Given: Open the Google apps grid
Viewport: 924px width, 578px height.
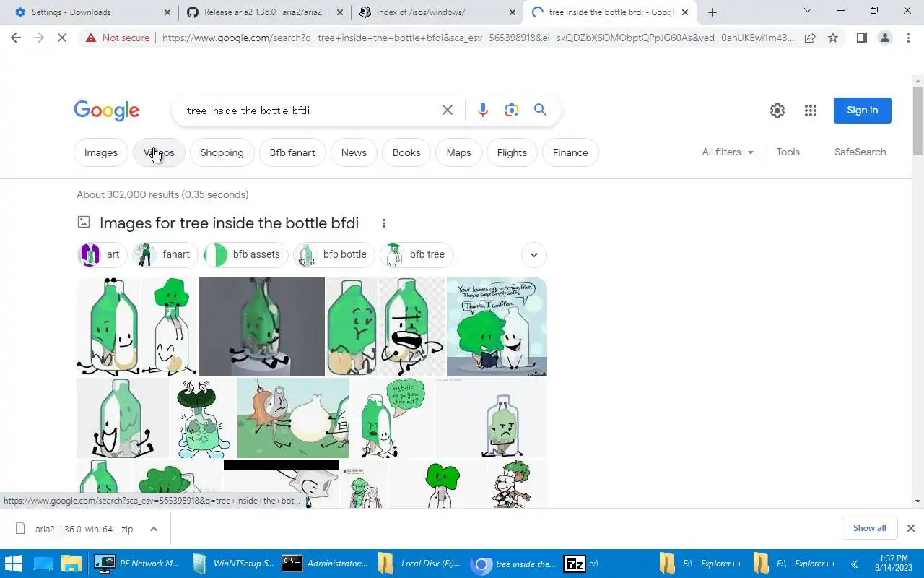Looking at the screenshot, I should (811, 111).
